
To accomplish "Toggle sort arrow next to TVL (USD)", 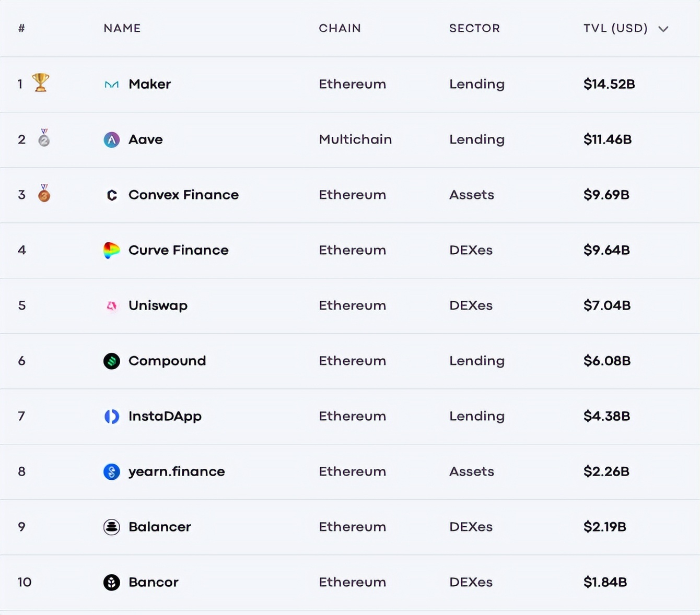I will pos(663,29).
